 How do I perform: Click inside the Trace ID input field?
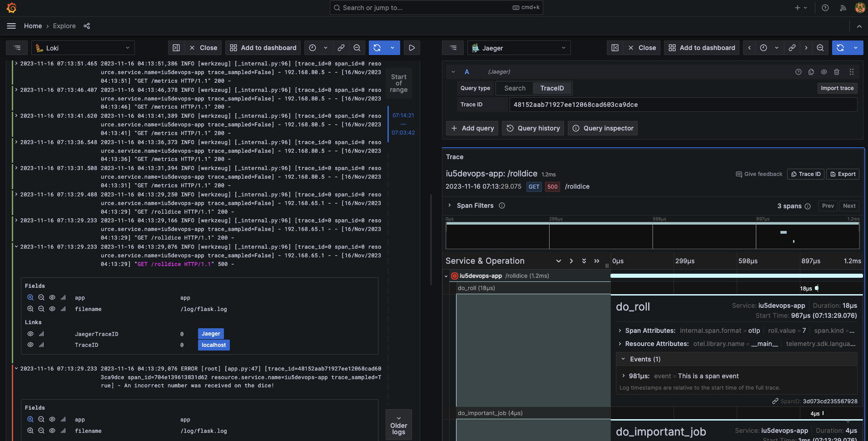681,104
